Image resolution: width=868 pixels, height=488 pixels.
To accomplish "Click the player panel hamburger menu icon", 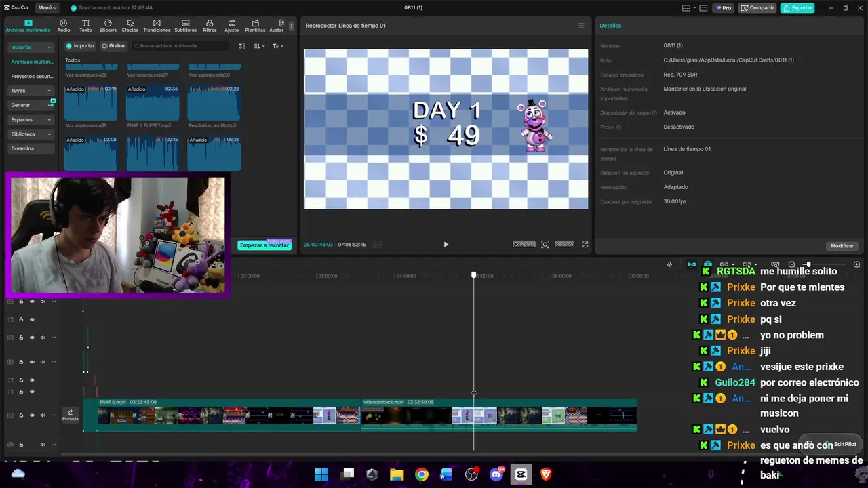I will (x=581, y=26).
